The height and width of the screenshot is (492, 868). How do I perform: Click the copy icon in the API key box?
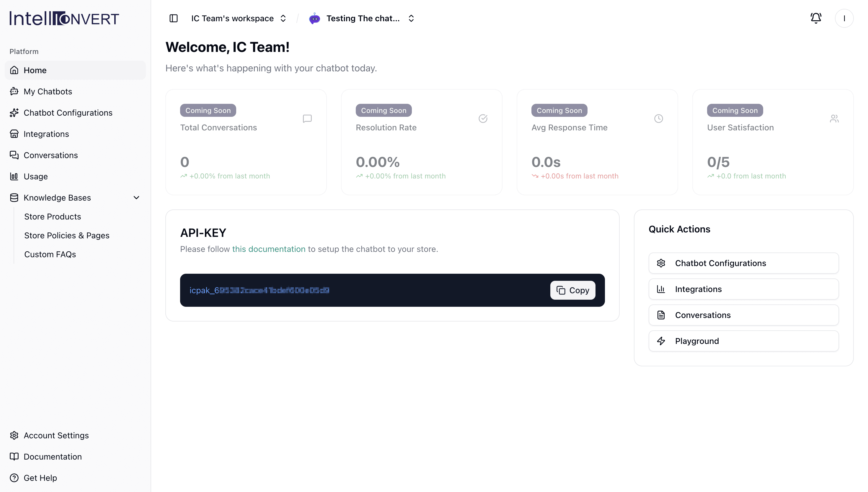561,290
